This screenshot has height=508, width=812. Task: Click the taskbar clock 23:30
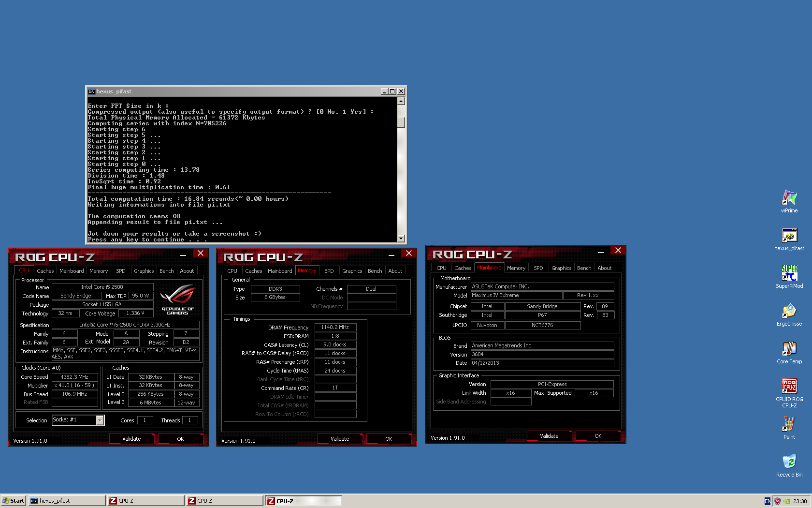(x=800, y=501)
